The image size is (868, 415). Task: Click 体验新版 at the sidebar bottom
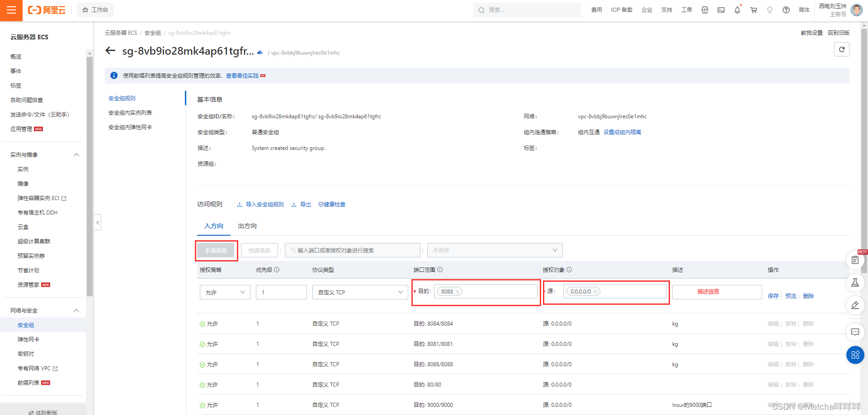(43, 412)
